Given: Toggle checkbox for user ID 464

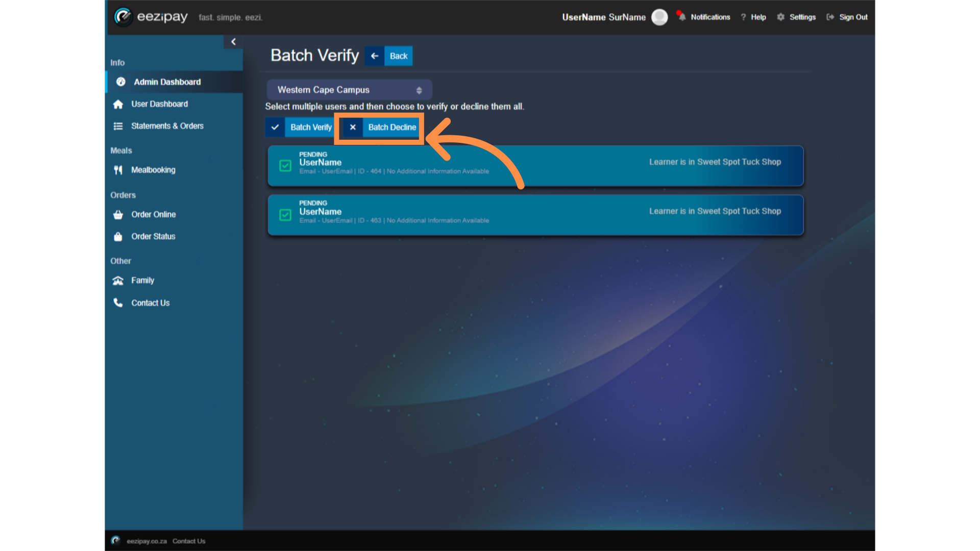Looking at the screenshot, I should pos(285,166).
